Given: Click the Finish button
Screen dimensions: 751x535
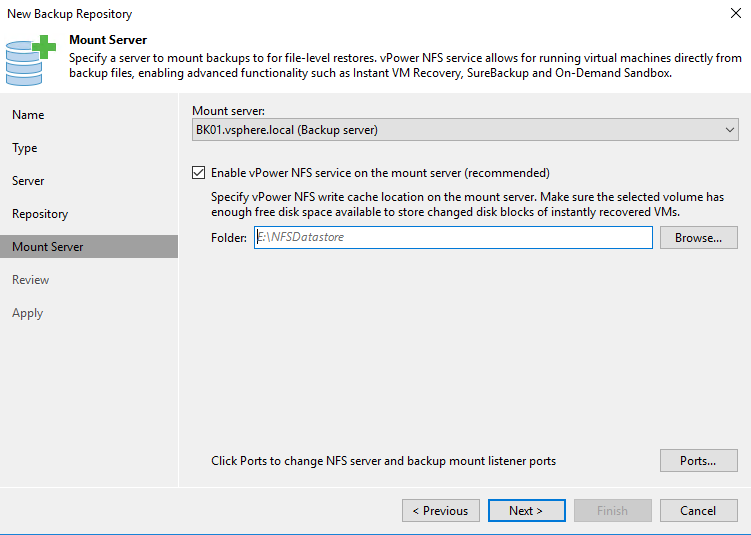Looking at the screenshot, I should coord(612,510).
